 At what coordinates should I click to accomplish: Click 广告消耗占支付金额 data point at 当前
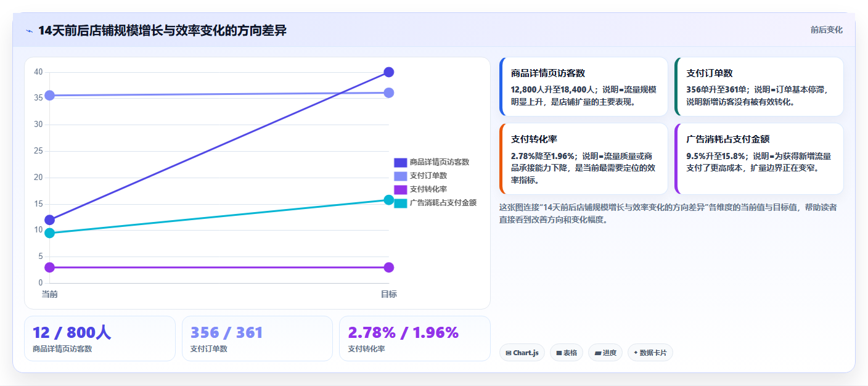50,233
